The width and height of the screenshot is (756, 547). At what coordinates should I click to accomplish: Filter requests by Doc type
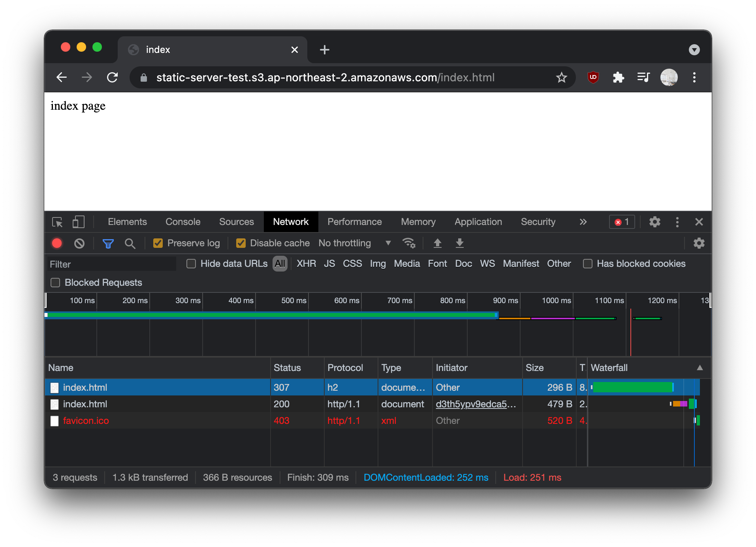pyautogui.click(x=463, y=264)
